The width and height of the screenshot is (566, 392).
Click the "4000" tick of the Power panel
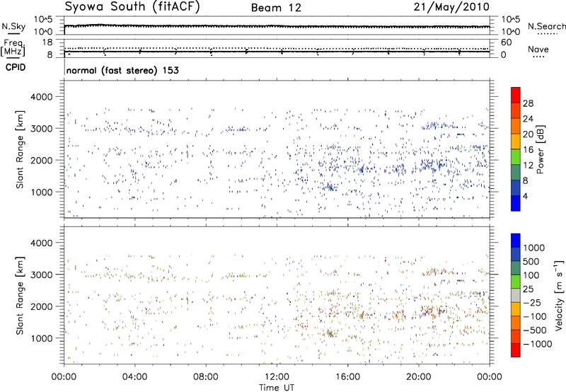click(41, 97)
